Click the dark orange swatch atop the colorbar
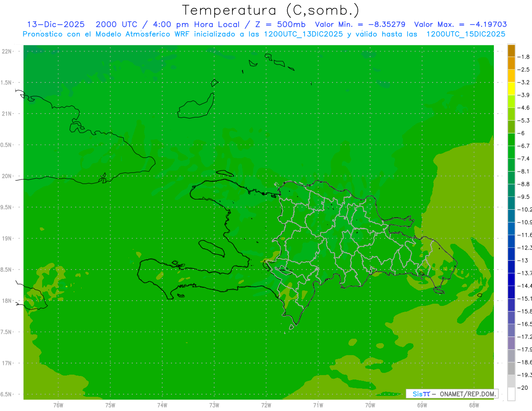This screenshot has height=411, width=532. 511,51
